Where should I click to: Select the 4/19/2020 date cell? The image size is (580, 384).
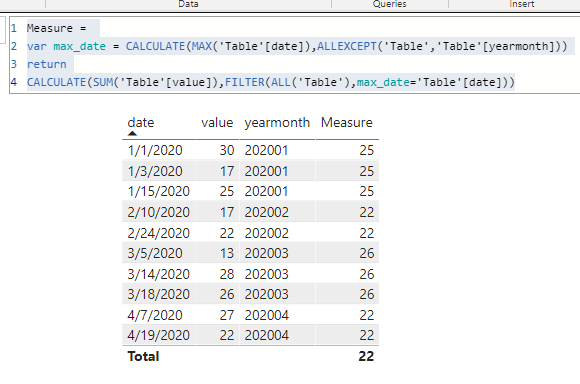pos(159,335)
